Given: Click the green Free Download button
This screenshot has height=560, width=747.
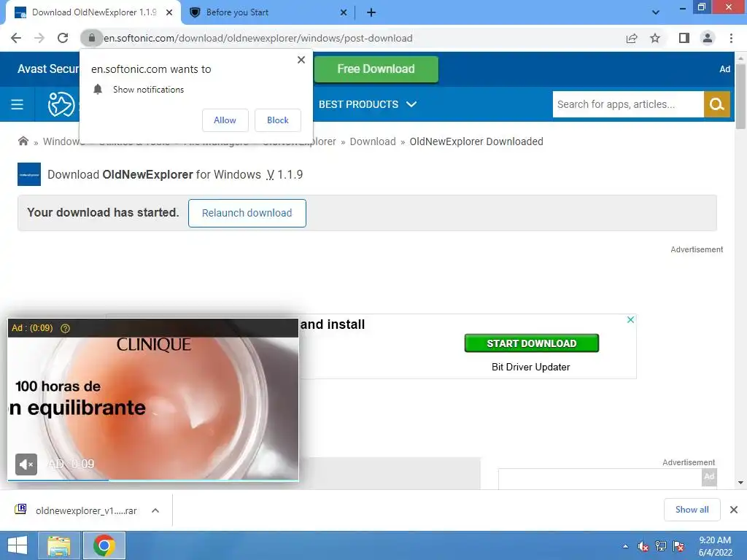Looking at the screenshot, I should (x=376, y=69).
